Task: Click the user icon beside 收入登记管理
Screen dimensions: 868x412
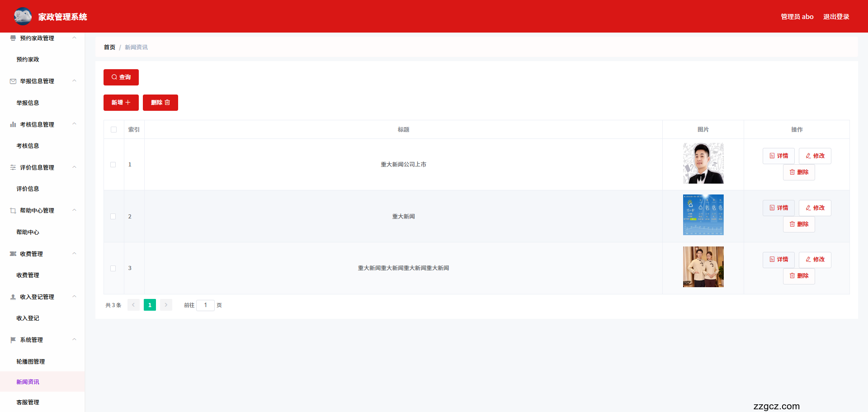Action: pyautogui.click(x=13, y=297)
